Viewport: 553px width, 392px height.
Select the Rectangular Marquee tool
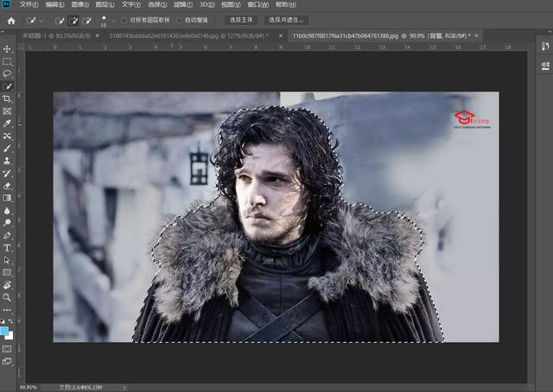(x=7, y=61)
